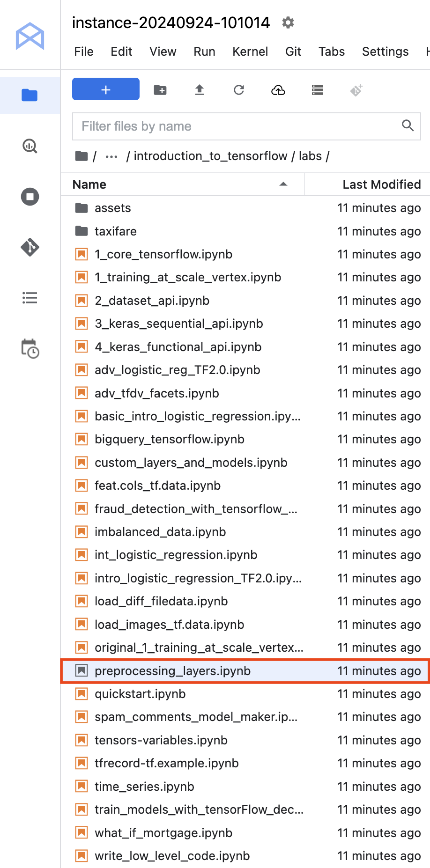Open the Settings menu
This screenshot has width=430, height=868.
385,51
